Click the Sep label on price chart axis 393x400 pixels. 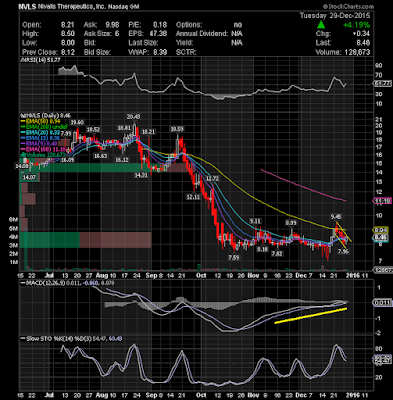(x=151, y=276)
